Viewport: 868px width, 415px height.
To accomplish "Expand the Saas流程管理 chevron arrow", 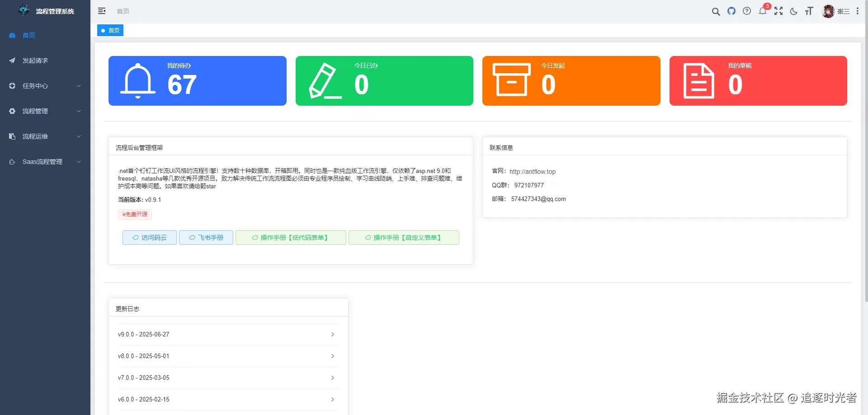I will [x=79, y=162].
